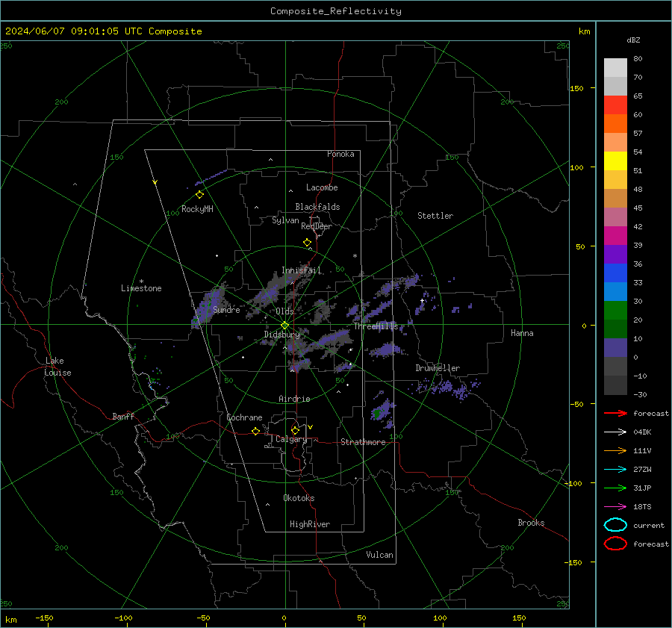Image resolution: width=672 pixels, height=628 pixels.
Task: Click the Stettler map label
Action: coord(435,216)
